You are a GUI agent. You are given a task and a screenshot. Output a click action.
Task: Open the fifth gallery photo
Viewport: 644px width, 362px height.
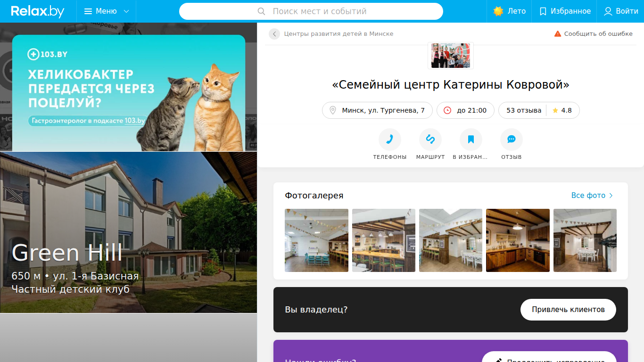tap(585, 240)
